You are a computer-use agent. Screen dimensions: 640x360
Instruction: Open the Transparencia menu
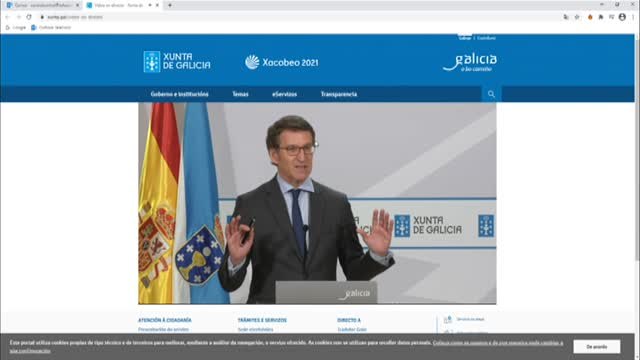click(339, 94)
